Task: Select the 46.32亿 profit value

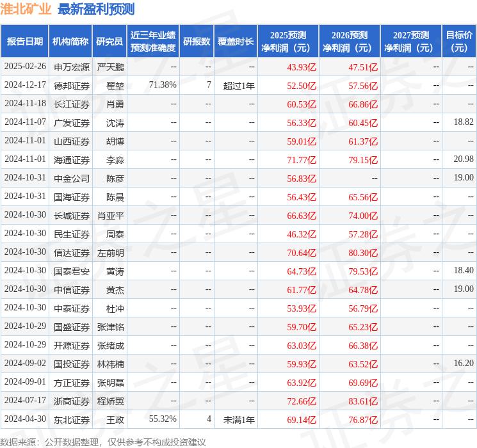Action: pos(302,234)
